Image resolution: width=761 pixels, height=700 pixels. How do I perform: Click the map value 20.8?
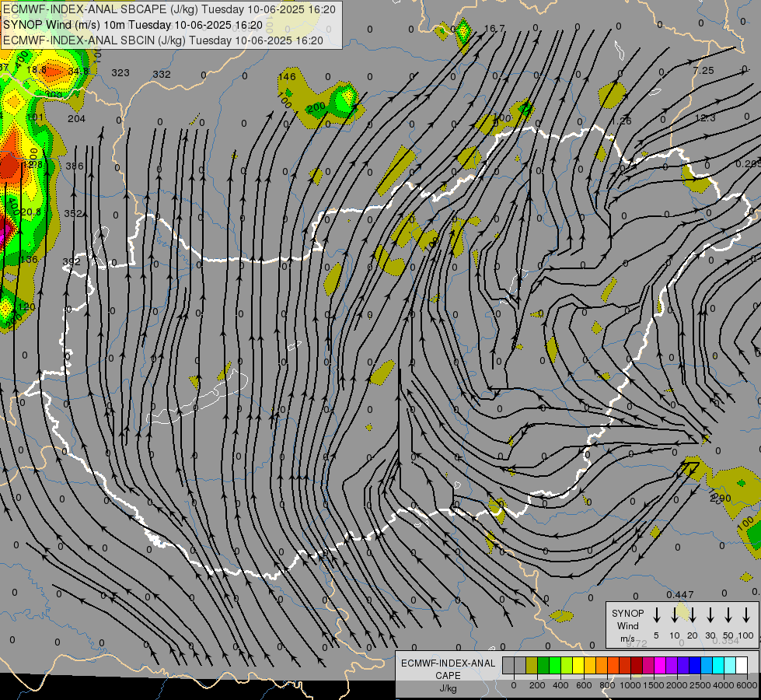pyautogui.click(x=30, y=212)
